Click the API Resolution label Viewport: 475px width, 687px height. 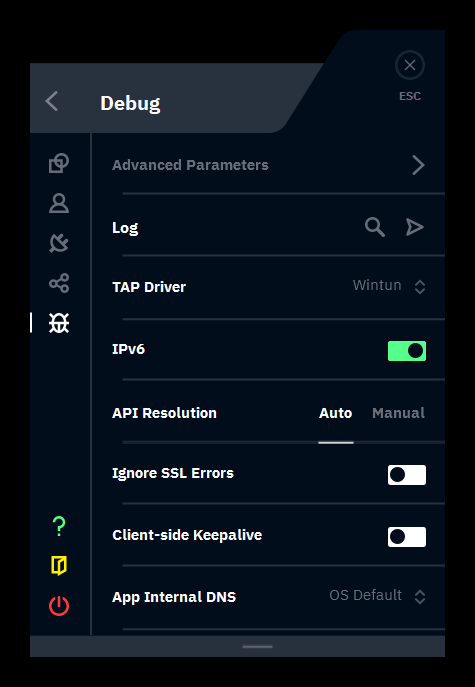(164, 413)
